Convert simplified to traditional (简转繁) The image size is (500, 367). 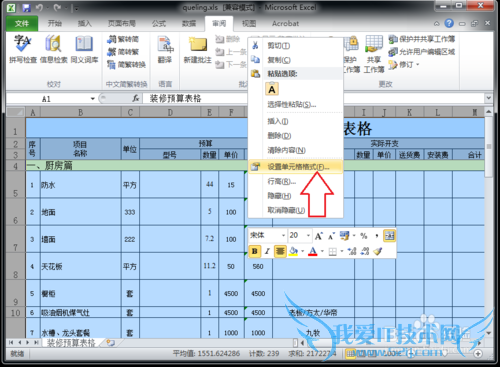(x=123, y=52)
